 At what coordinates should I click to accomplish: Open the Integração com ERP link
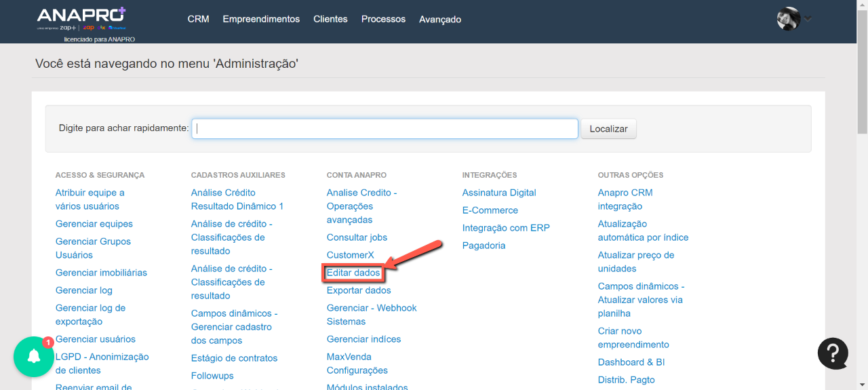coord(506,228)
